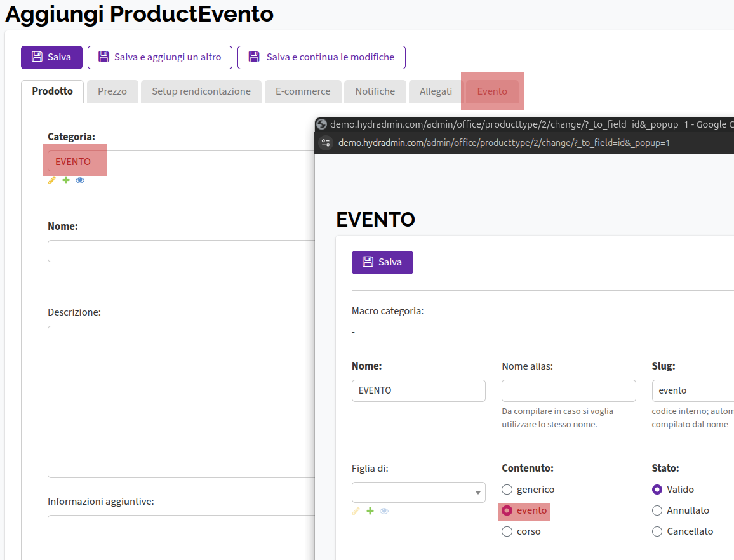Screen dimensions: 734x560
Task: Select the evento content radio option
Action: coord(507,510)
